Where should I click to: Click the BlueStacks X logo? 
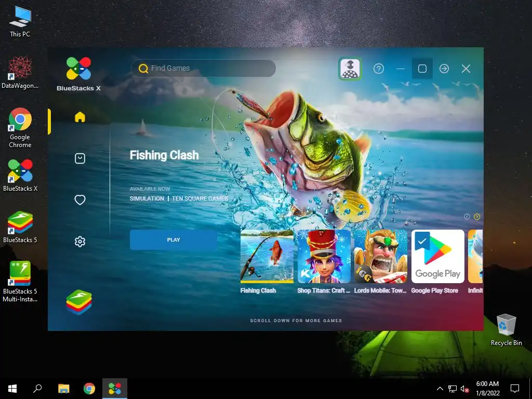(x=79, y=74)
